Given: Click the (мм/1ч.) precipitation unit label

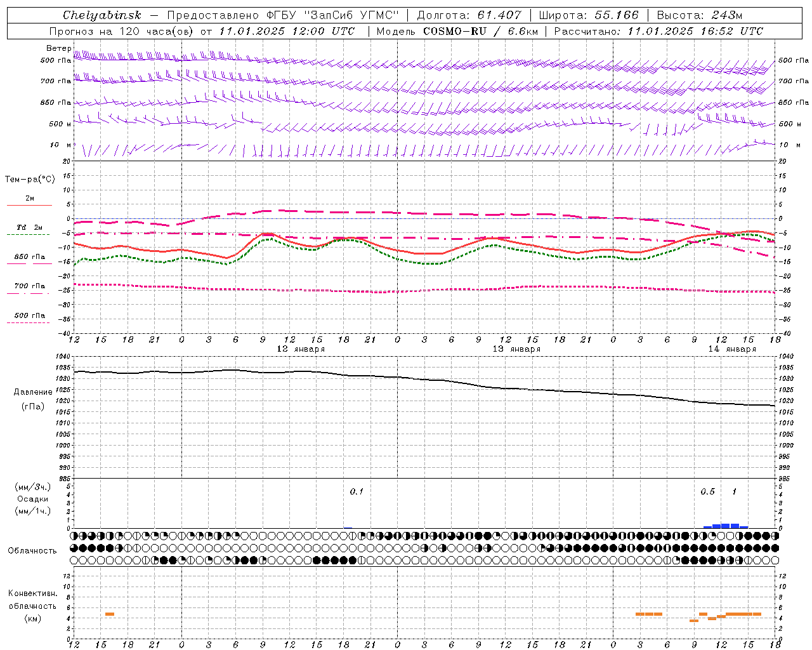Looking at the screenshot, I should point(33,511).
